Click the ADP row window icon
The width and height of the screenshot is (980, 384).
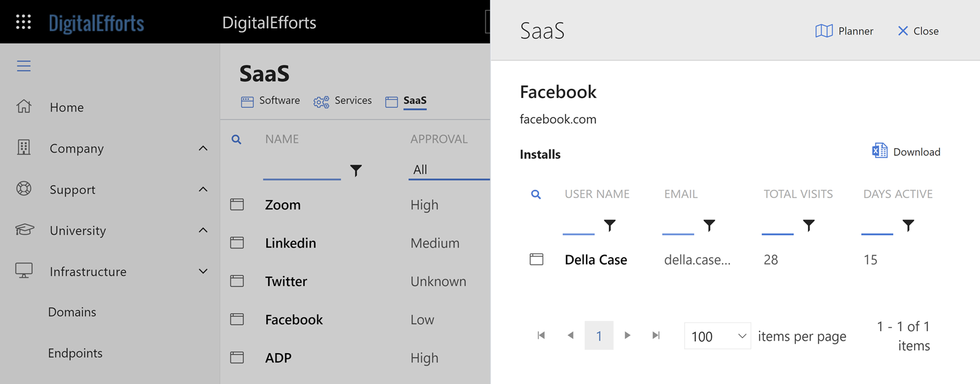(x=237, y=358)
